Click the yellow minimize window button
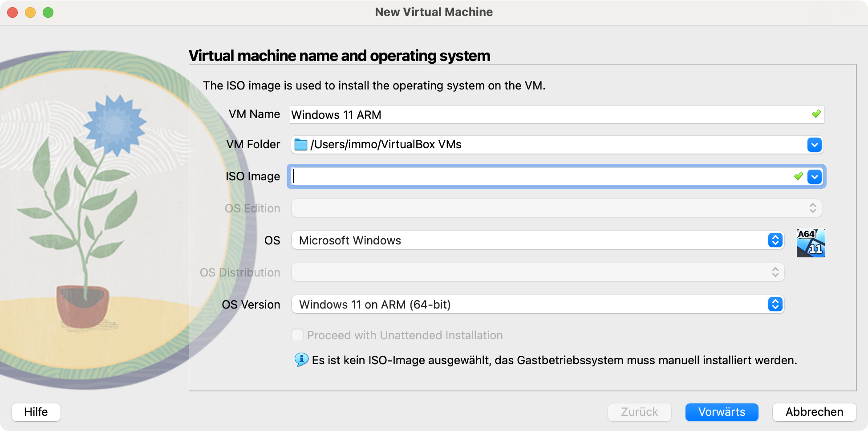 click(x=30, y=12)
